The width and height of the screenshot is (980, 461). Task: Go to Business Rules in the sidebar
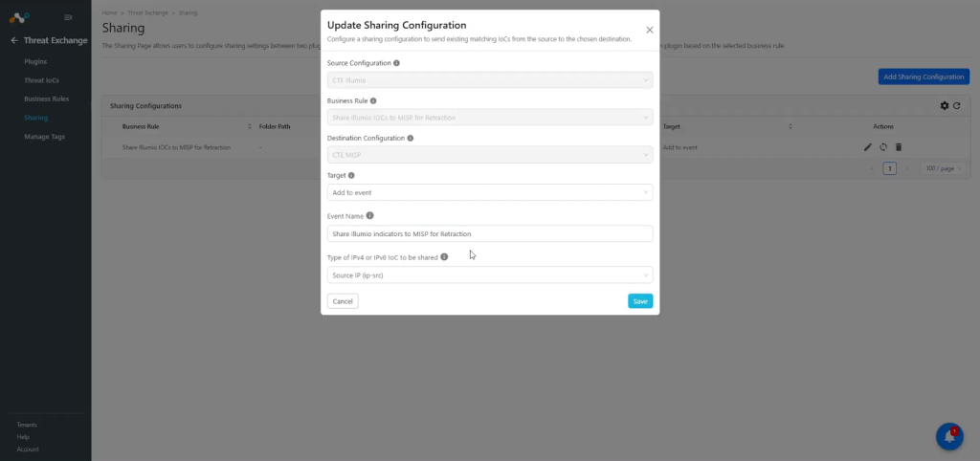coord(46,99)
